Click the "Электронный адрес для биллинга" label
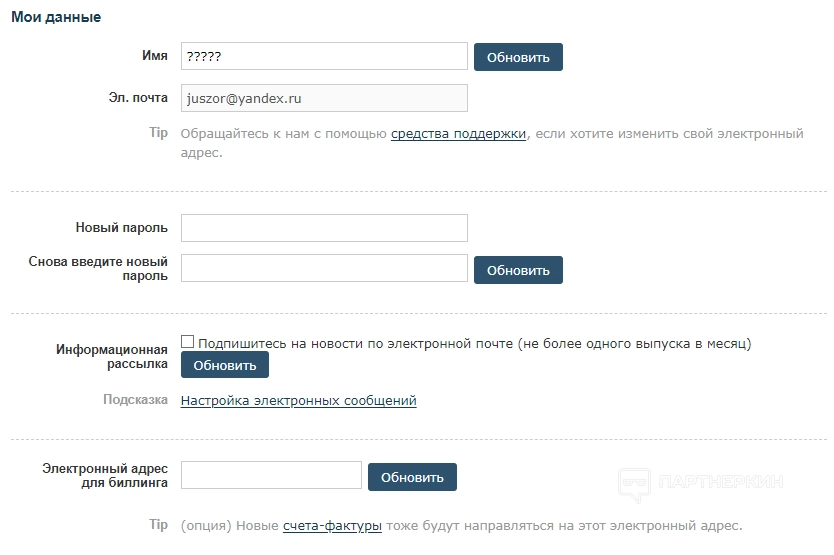 point(105,476)
